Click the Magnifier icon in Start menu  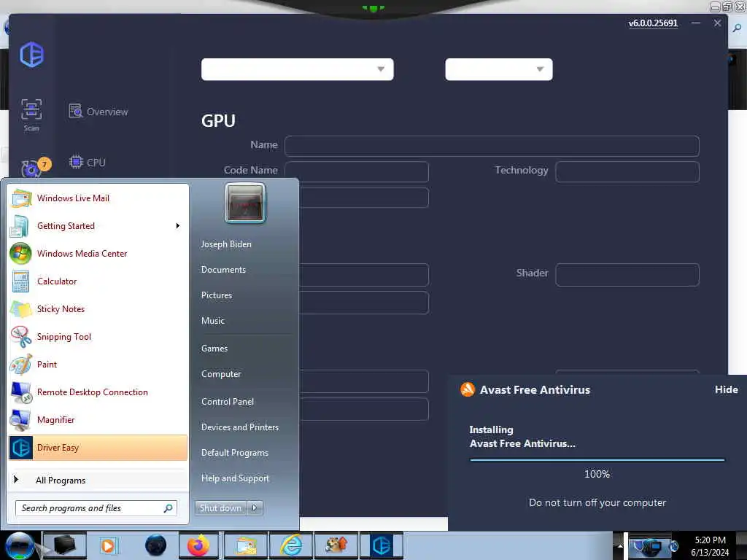coord(20,419)
